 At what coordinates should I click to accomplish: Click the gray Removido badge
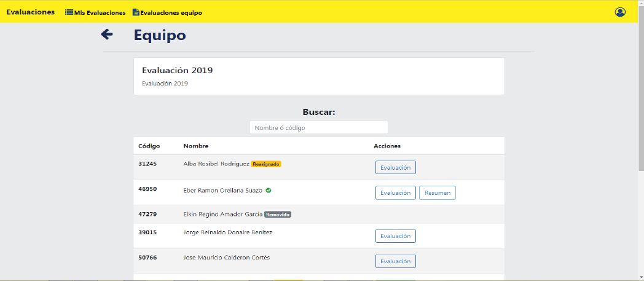[278, 215]
